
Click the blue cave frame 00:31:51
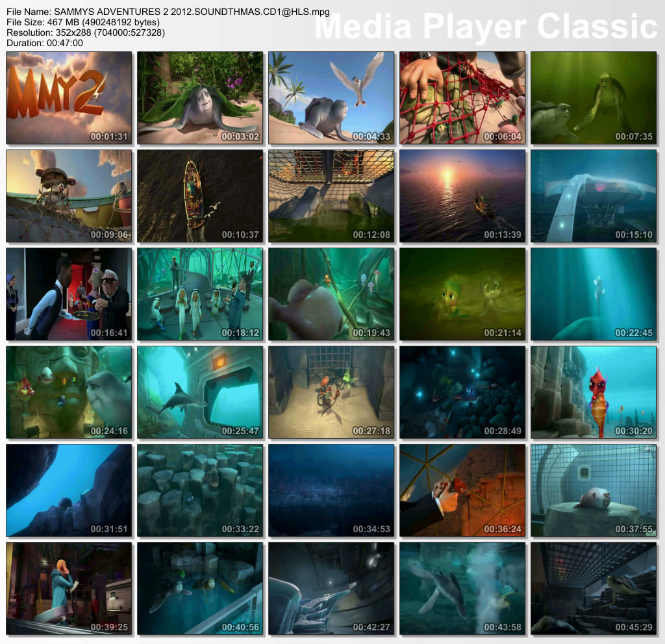point(69,490)
